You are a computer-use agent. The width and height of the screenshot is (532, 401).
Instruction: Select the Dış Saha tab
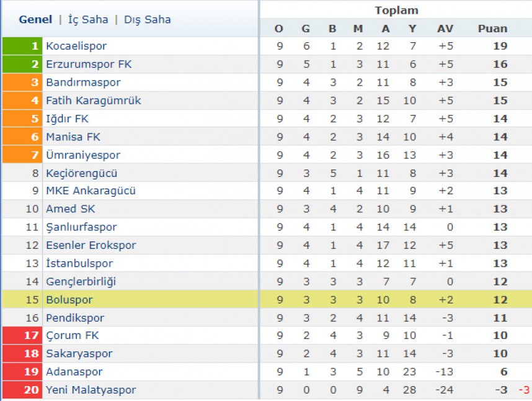[x=147, y=19]
